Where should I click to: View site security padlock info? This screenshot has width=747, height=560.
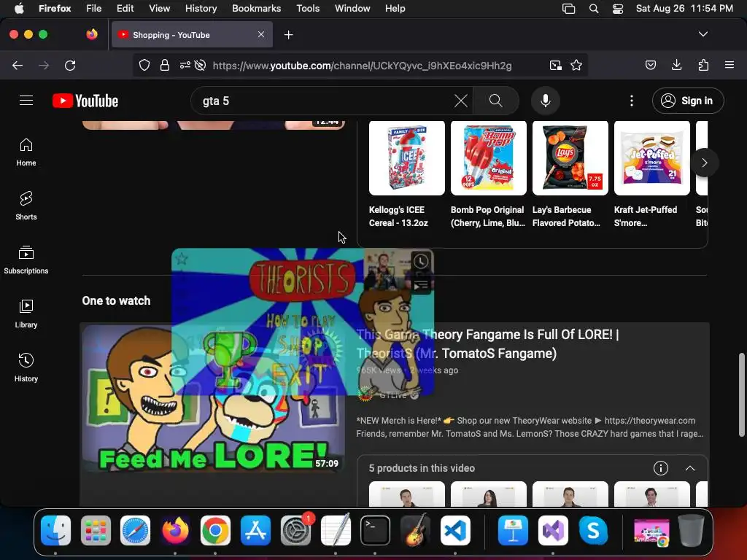[165, 65]
